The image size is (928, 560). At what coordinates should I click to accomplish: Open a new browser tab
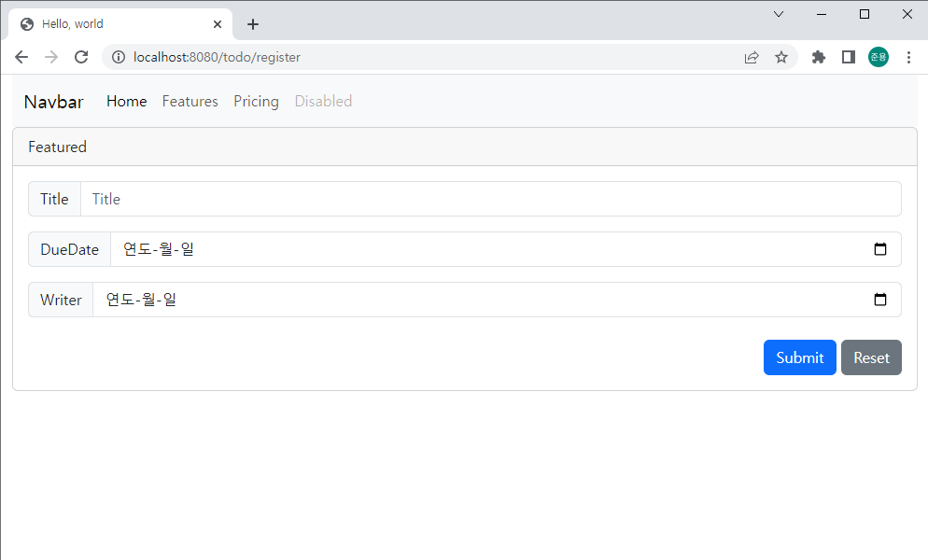tap(253, 24)
